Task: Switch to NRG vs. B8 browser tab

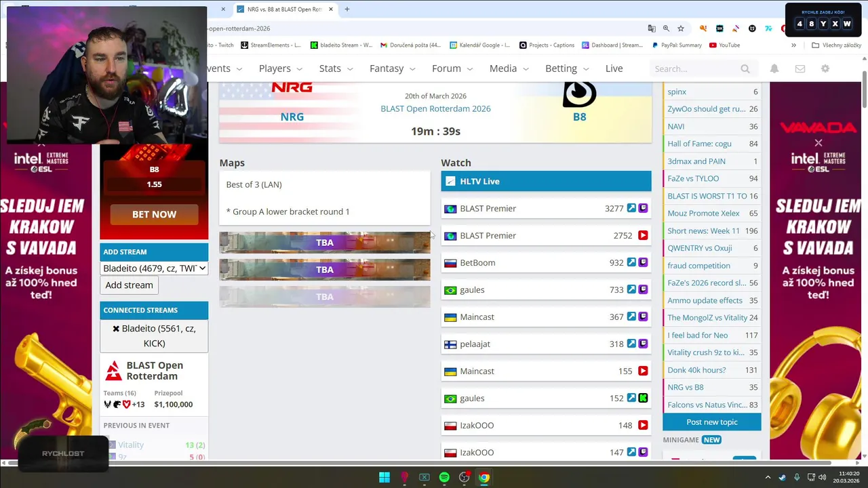Action: click(x=285, y=9)
